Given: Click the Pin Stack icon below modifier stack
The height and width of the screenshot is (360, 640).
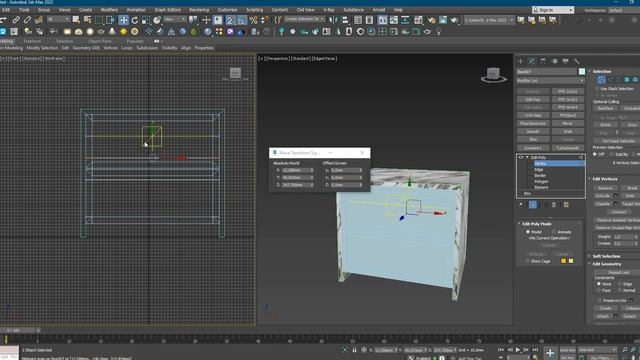Looking at the screenshot, I should [521, 204].
